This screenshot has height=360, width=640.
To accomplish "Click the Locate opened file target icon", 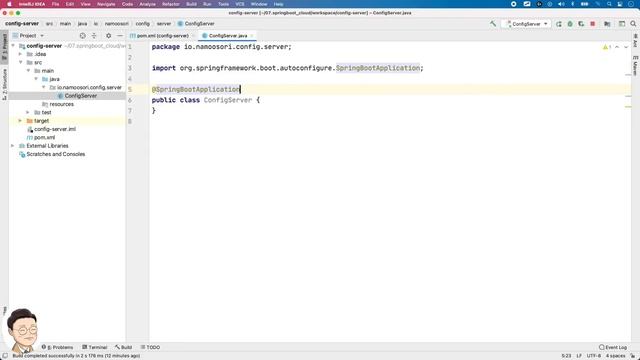I will coord(82,36).
